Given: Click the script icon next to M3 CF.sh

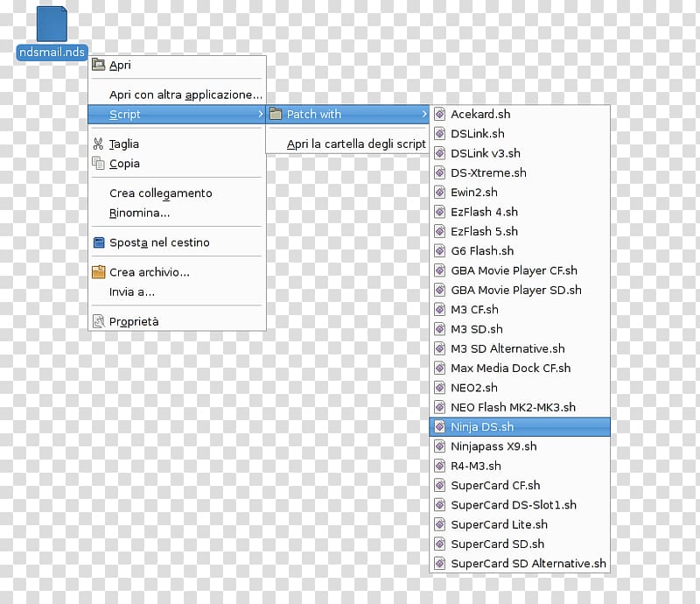Looking at the screenshot, I should click(x=440, y=310).
